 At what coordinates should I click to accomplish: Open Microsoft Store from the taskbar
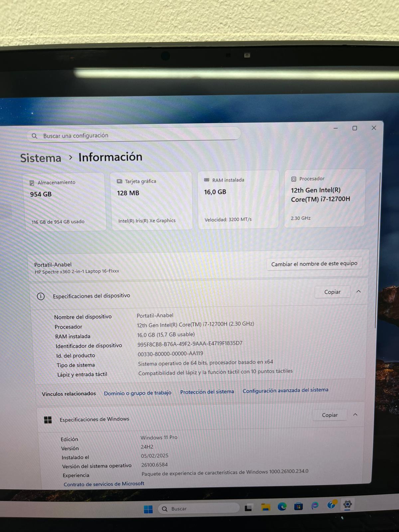point(298,506)
